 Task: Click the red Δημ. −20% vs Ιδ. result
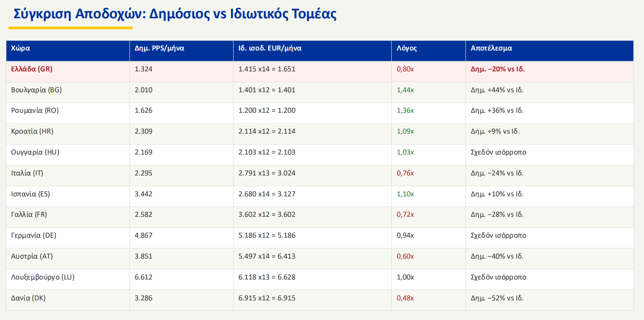tap(497, 69)
